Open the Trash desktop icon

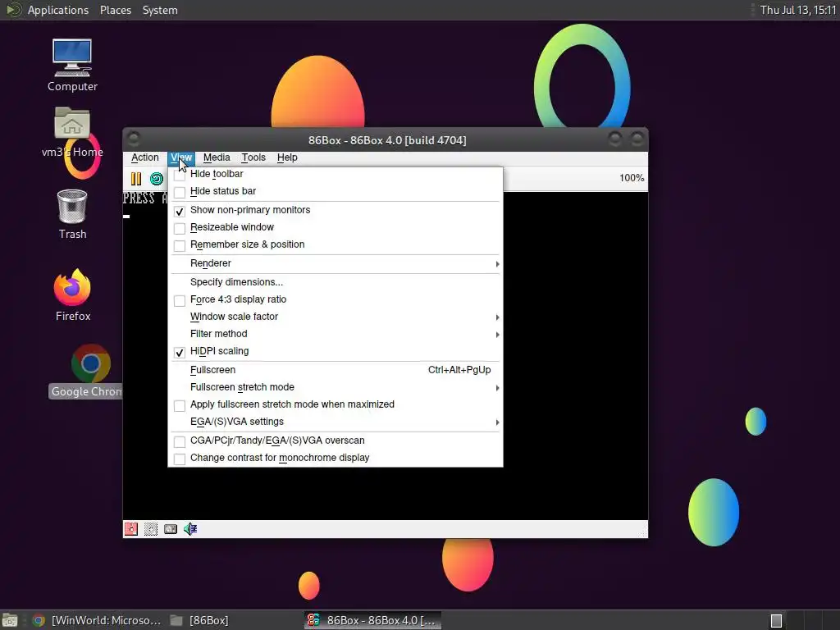click(x=72, y=214)
